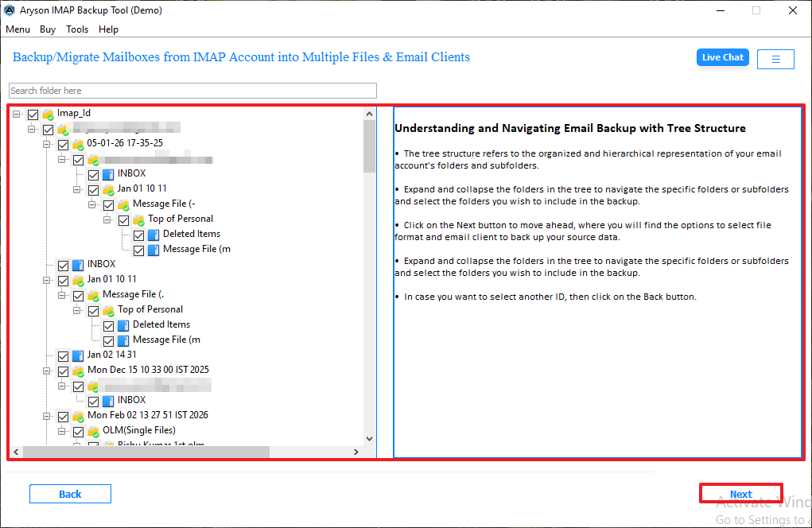Viewport: 812px width, 528px height.
Task: Collapse the Message File (. node
Action: (x=61, y=295)
